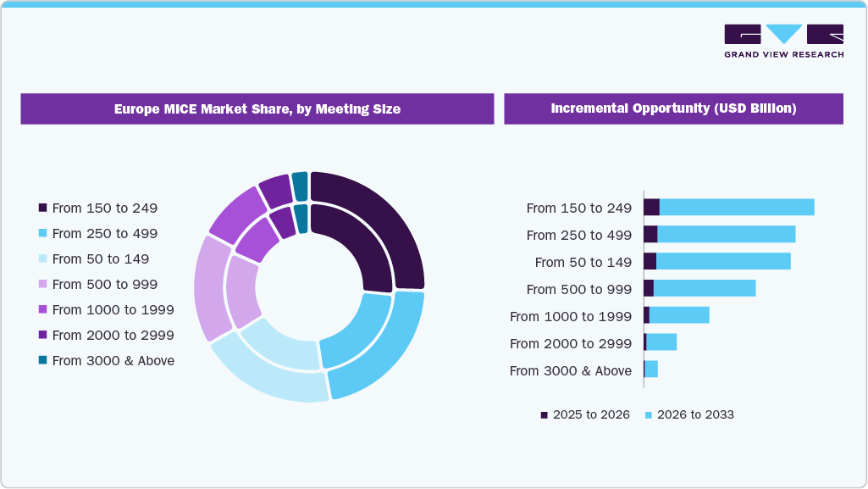Select the Incremental Opportunity header banner
The width and height of the screenshot is (868, 489).
(673, 108)
